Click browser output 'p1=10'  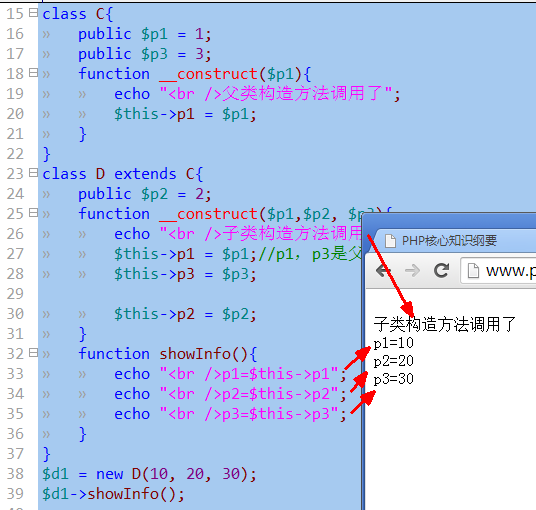click(x=393, y=344)
